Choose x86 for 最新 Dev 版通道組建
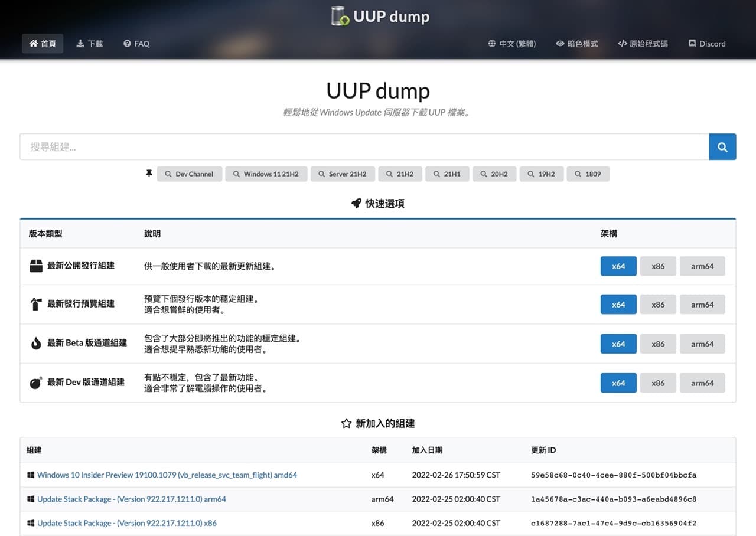 pyautogui.click(x=658, y=383)
